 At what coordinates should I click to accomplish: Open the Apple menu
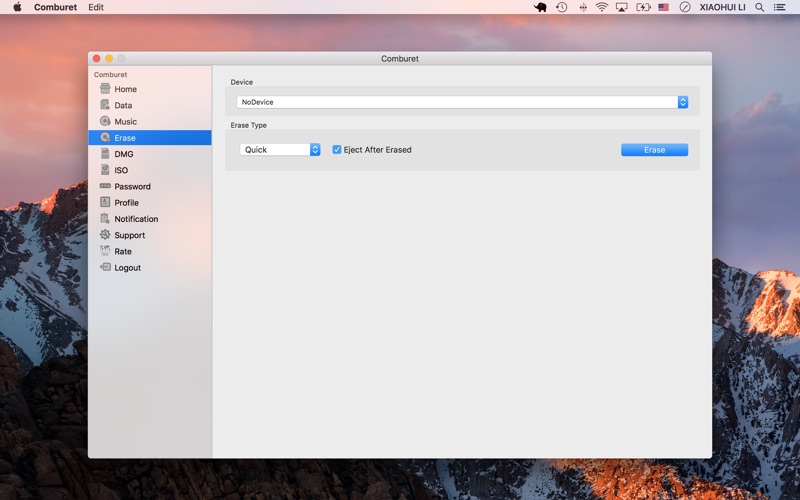pos(17,7)
